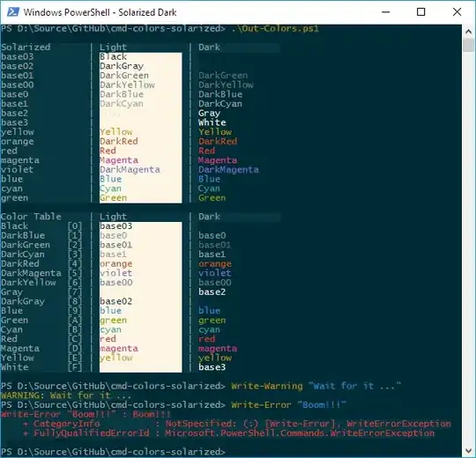Image resolution: width=476 pixels, height=458 pixels.
Task: Click the orange entry in Light color table
Action: click(x=116, y=264)
